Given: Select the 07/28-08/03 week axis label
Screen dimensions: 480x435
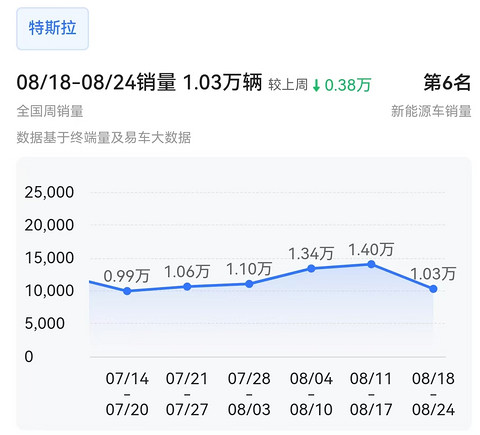Looking at the screenshot, I should 249,394.
